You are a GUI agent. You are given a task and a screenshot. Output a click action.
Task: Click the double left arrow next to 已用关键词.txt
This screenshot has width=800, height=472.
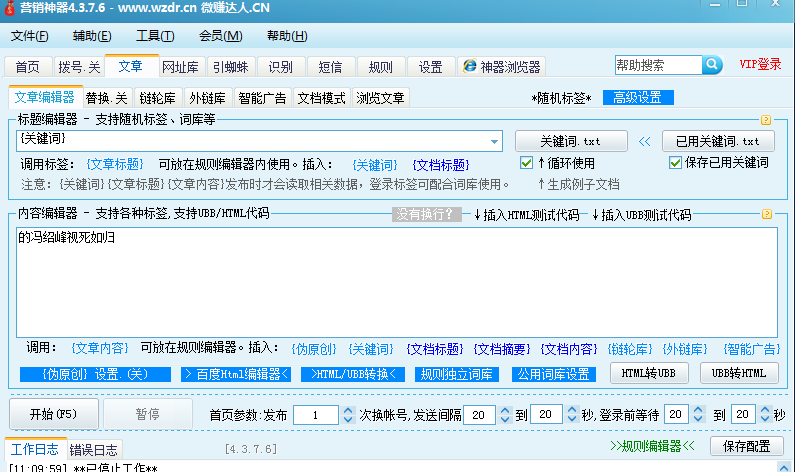(x=645, y=142)
